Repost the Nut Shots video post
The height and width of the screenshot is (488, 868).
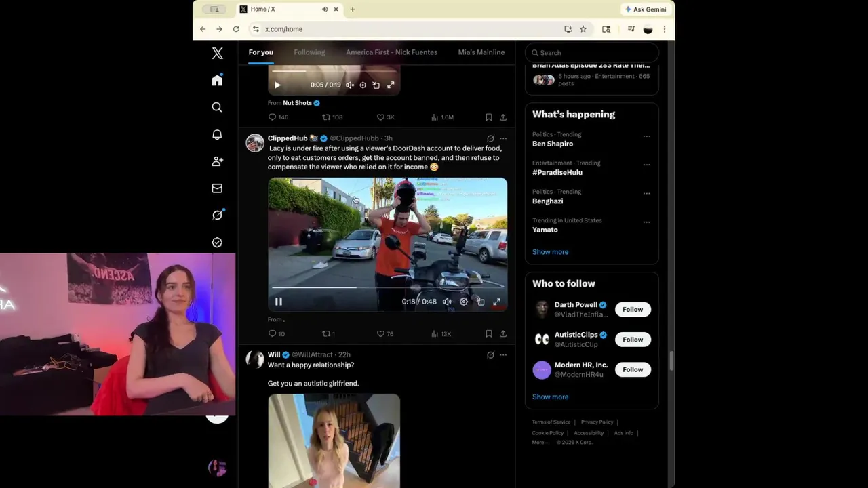(x=332, y=117)
